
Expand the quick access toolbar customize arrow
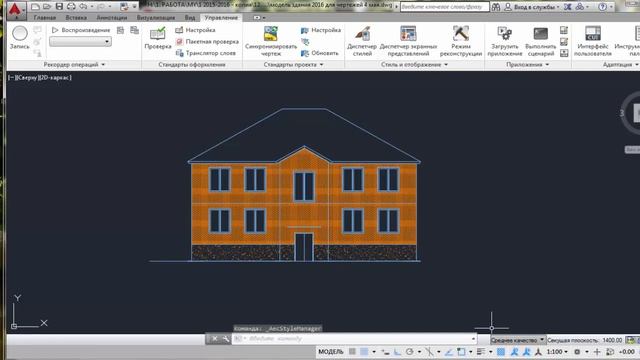coord(135,7)
